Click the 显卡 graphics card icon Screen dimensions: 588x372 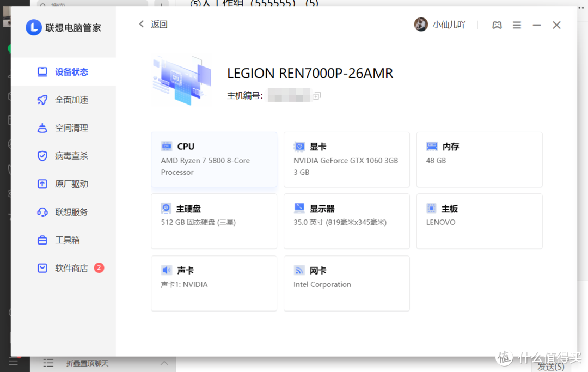tap(299, 147)
